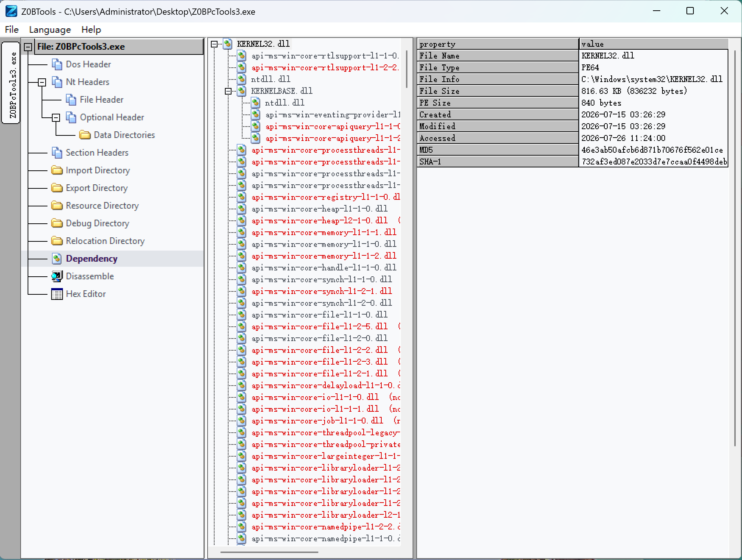Select the Data Directories tree item
Image resolution: width=742 pixels, height=560 pixels.
pos(124,135)
